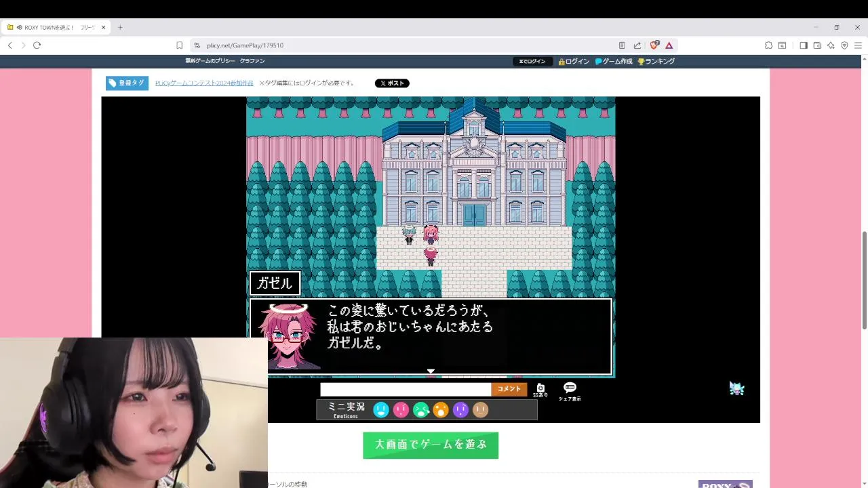Share this page from address bar

click(637, 45)
